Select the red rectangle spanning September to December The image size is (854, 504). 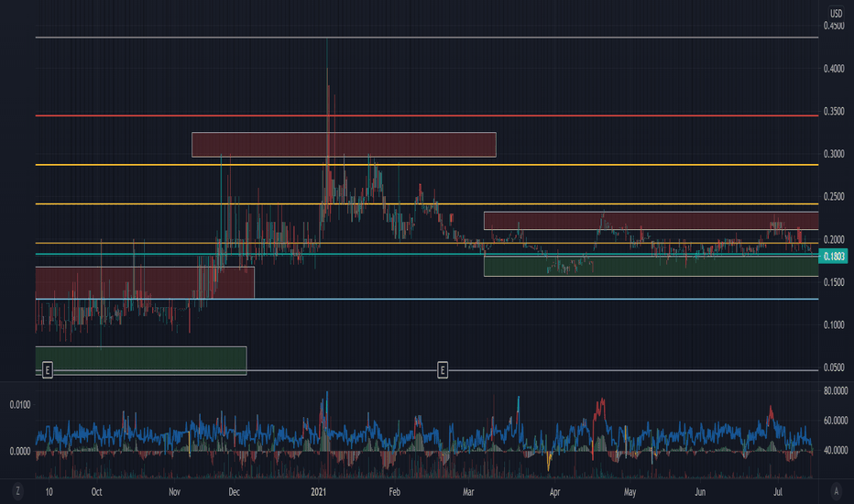[x=145, y=282]
